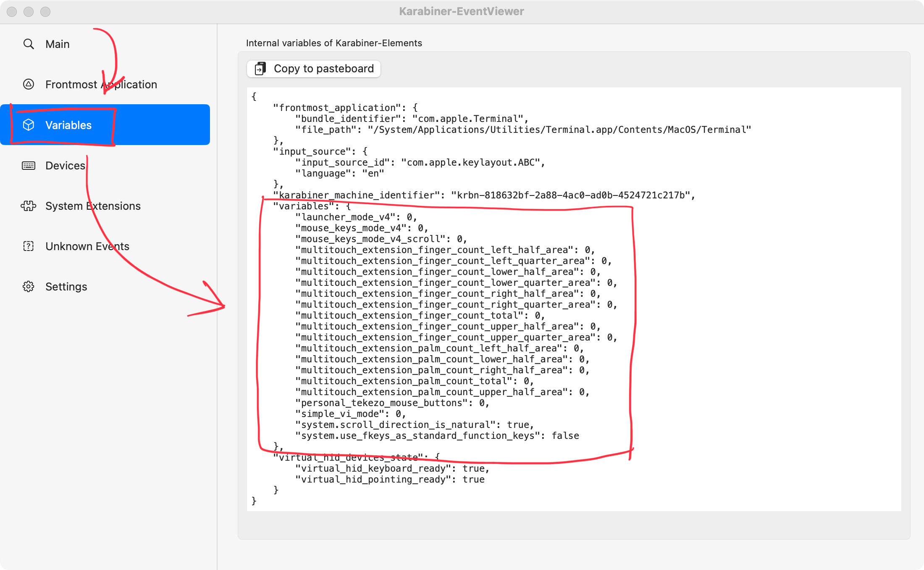The height and width of the screenshot is (570, 924).
Task: Click the "multitouch_extension_palm_count_upper_half_area" line
Action: coord(442,392)
